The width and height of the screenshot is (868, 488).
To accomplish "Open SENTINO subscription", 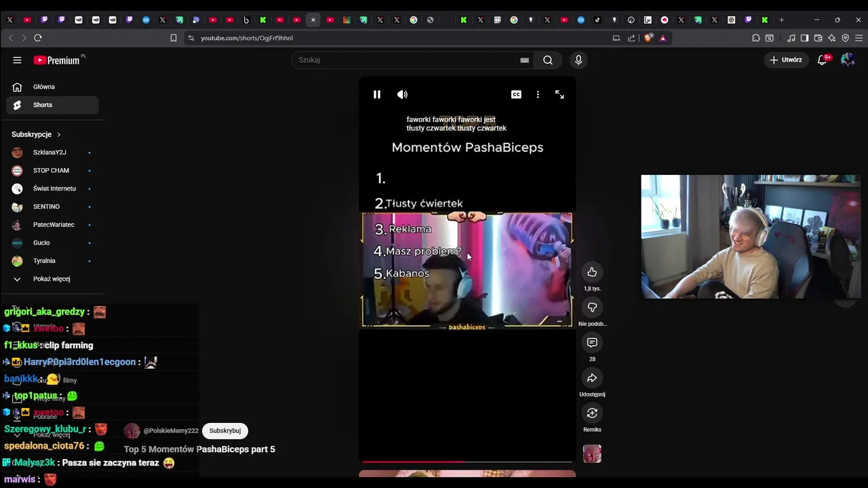I will pos(52,207).
